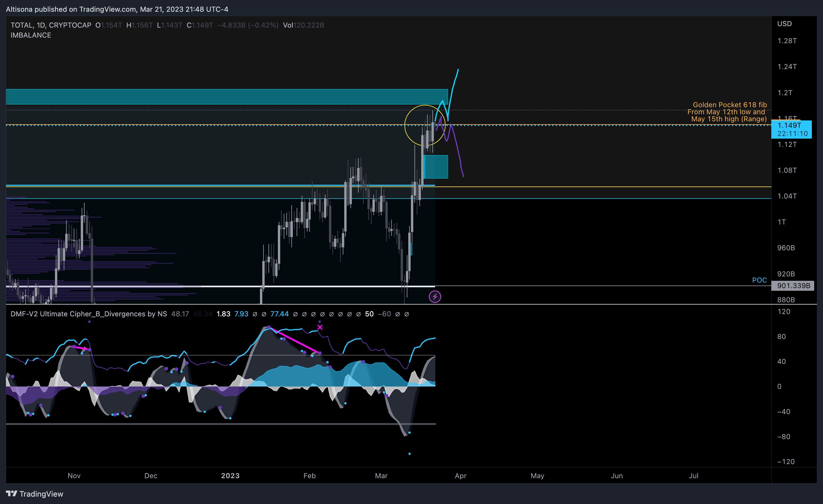Screen dimensions: 823x504
Task: Click the 1.24T price axis label
Action: coord(787,66)
